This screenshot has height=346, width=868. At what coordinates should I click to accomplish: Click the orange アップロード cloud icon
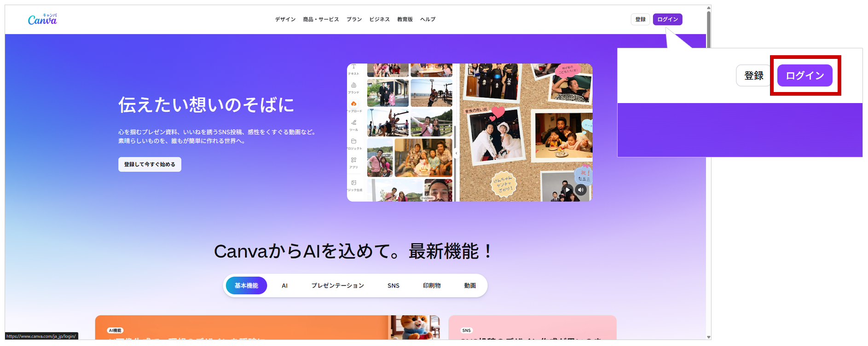coord(353,104)
